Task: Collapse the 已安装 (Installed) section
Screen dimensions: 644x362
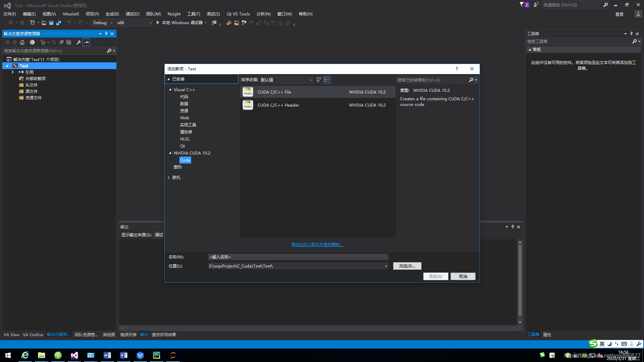Action: point(168,79)
